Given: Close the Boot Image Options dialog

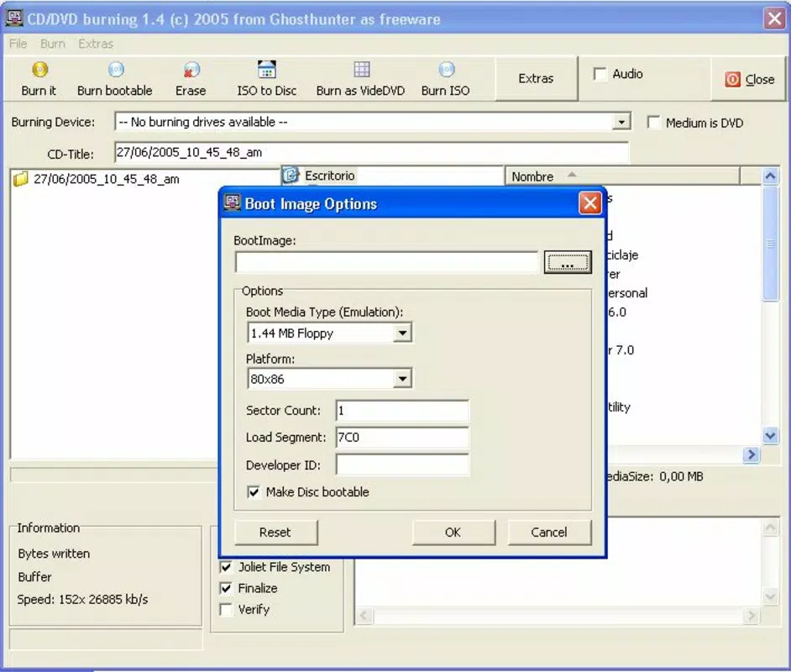Looking at the screenshot, I should point(589,204).
